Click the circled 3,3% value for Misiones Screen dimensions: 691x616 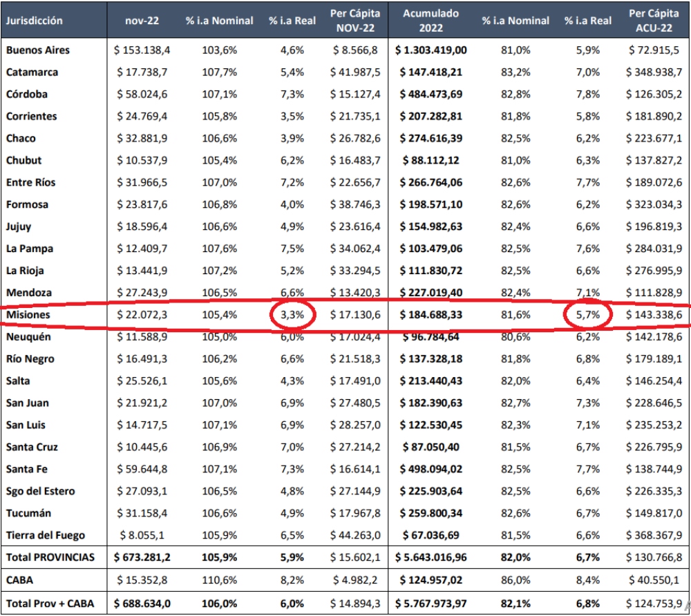point(292,315)
